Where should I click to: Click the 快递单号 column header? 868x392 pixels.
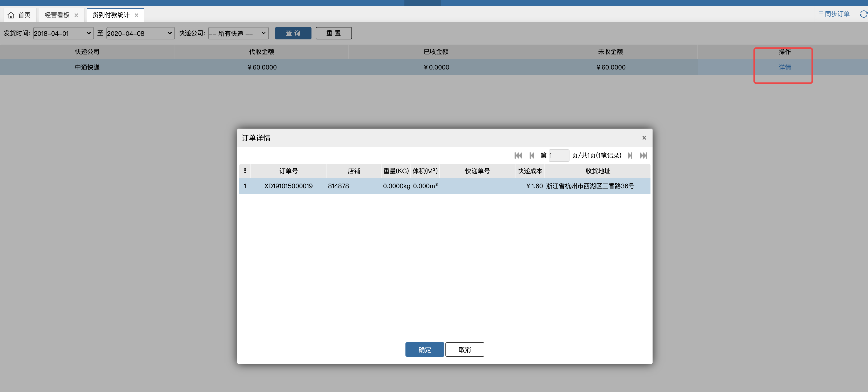pos(477,171)
